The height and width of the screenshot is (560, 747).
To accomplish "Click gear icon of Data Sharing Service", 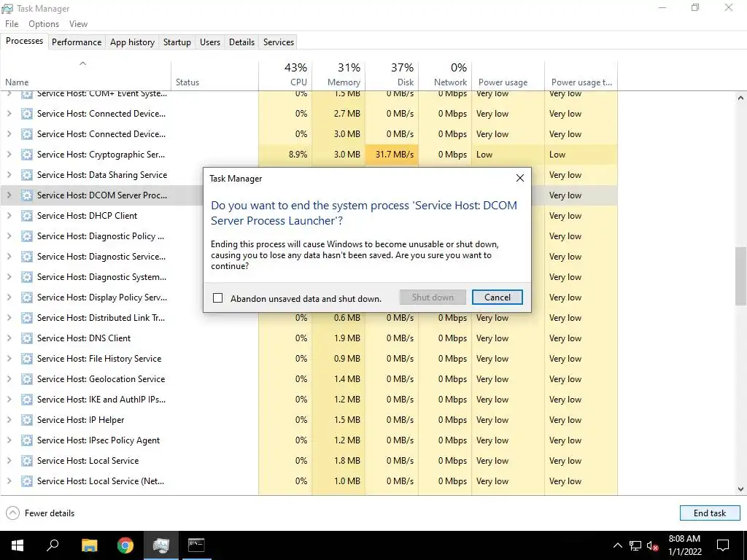I will pos(27,175).
